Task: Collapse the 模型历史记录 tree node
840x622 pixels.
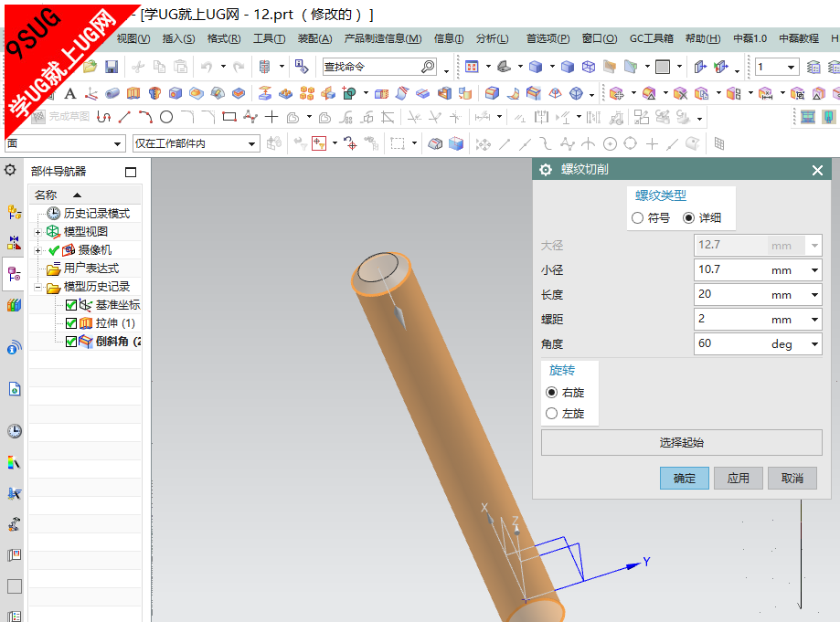Action: coord(37,287)
